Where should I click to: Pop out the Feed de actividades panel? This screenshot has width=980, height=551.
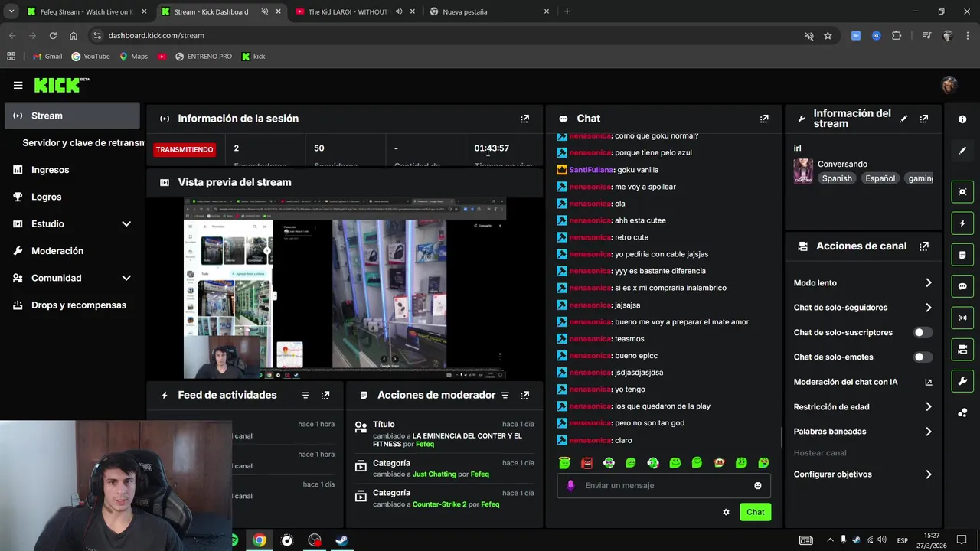pos(325,395)
